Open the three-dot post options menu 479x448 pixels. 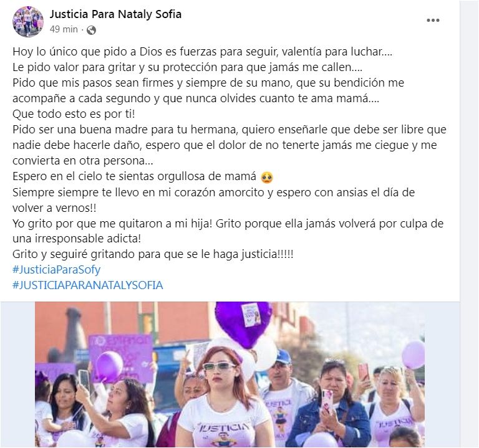point(433,21)
